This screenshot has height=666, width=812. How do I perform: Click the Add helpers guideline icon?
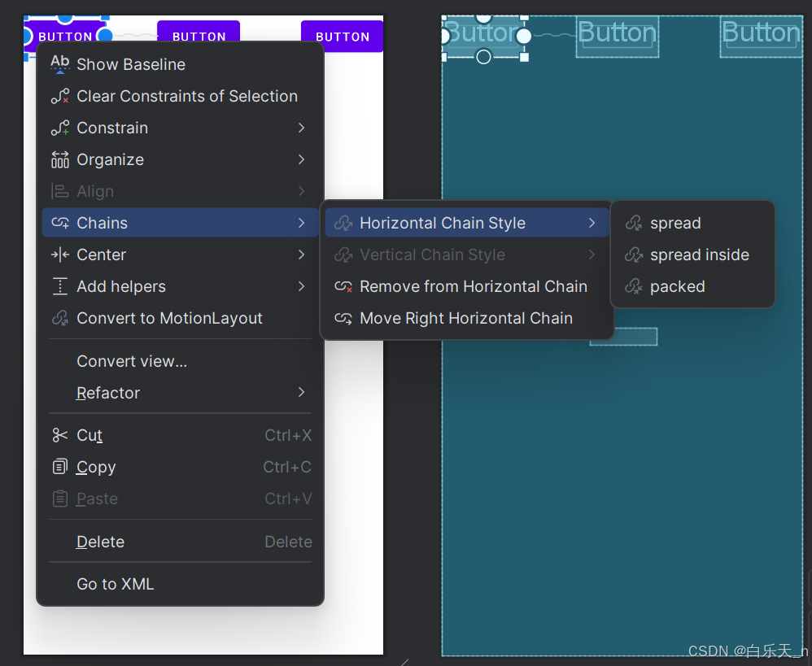[60, 286]
